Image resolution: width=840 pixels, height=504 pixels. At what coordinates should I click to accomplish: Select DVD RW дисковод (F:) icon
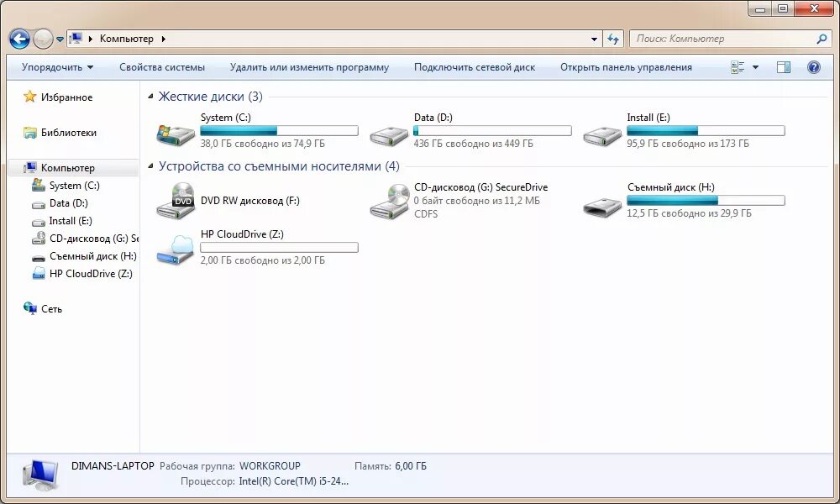pos(176,200)
